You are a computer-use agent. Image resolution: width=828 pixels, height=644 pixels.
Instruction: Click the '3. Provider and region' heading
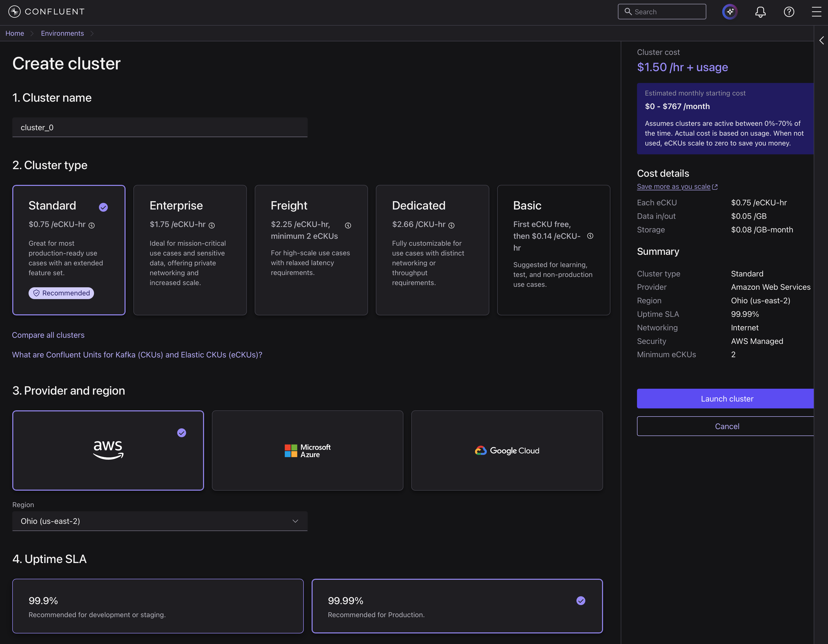coord(69,391)
